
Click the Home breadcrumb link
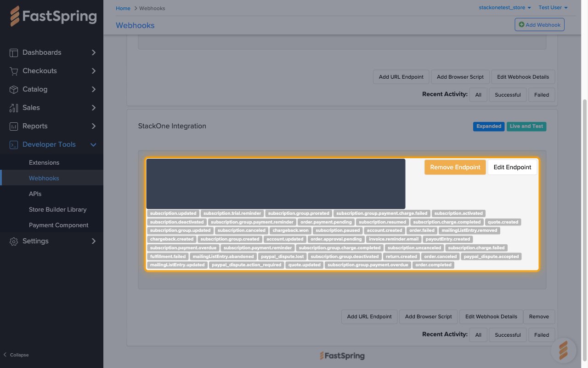click(x=123, y=8)
